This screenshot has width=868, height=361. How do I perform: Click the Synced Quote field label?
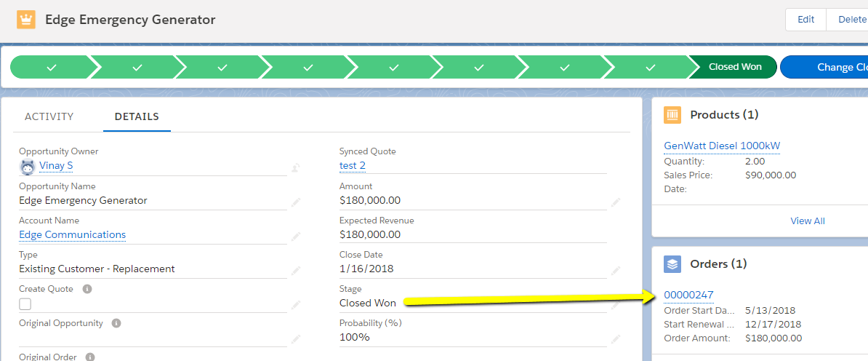[x=368, y=151]
